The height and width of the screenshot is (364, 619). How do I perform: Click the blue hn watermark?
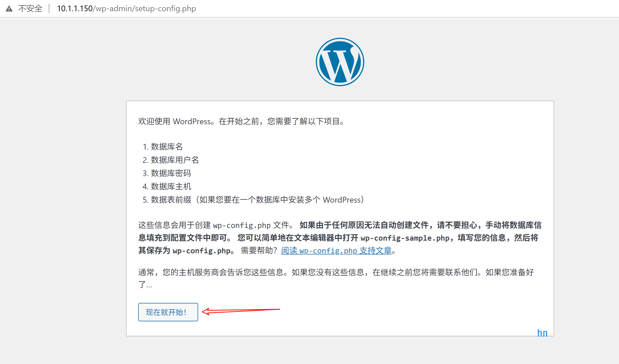point(542,333)
